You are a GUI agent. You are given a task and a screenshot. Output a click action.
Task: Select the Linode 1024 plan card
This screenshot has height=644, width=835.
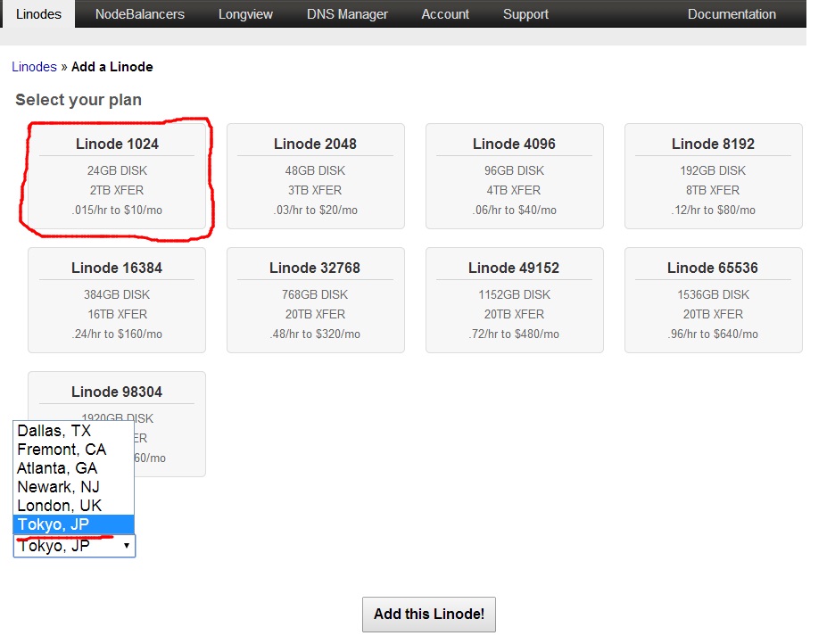[x=117, y=177]
